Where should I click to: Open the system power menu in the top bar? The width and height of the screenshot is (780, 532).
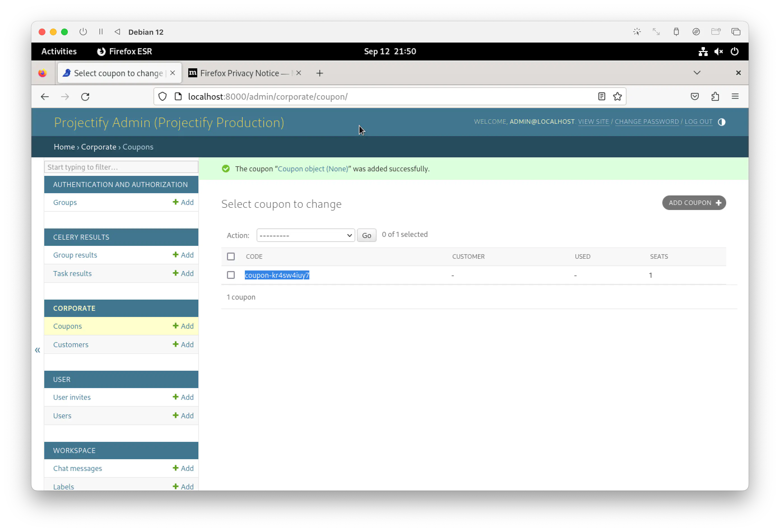(x=734, y=51)
